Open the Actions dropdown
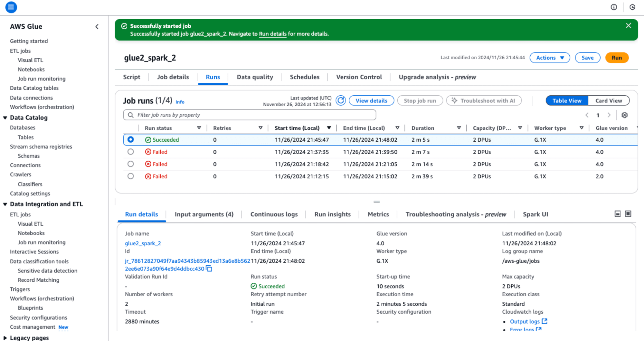The width and height of the screenshot is (644, 341). (x=550, y=58)
